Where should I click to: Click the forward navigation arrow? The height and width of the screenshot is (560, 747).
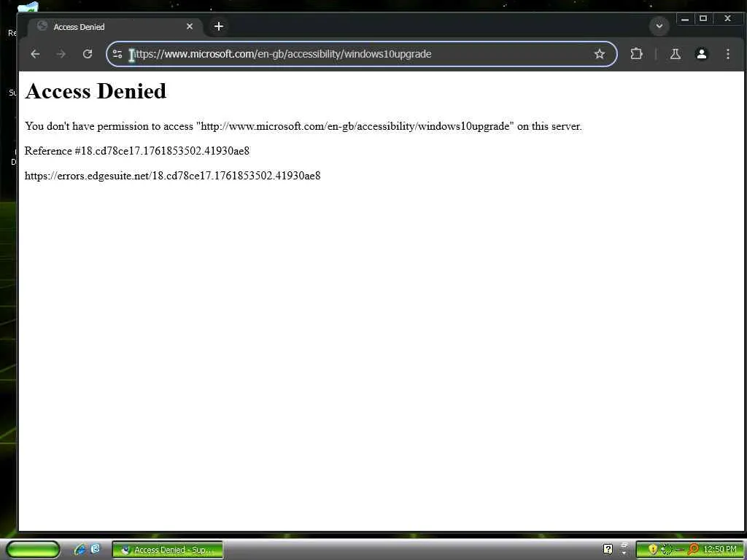click(61, 54)
